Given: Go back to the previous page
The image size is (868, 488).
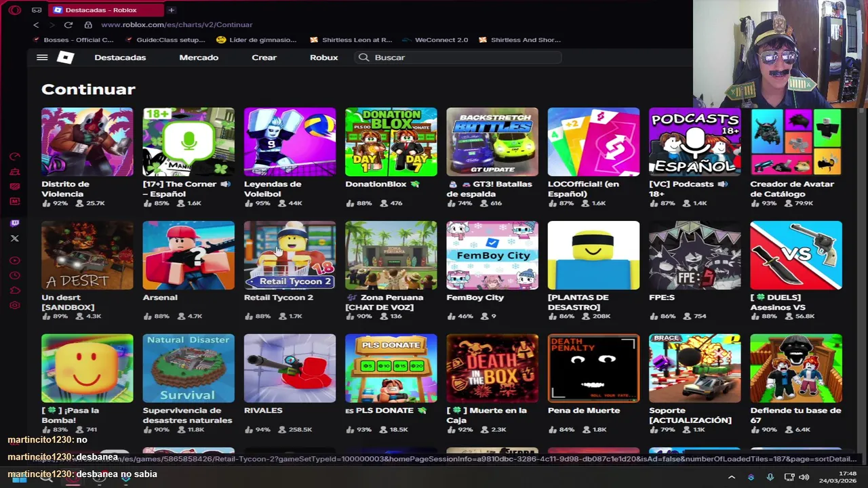Looking at the screenshot, I should tap(36, 25).
